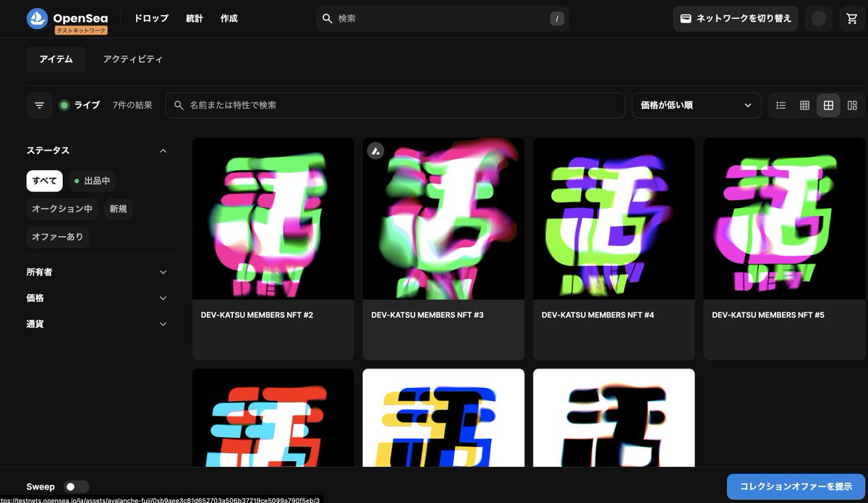Toggle the Sweep switch
Image resolution: width=868 pixels, height=503 pixels.
[77, 487]
